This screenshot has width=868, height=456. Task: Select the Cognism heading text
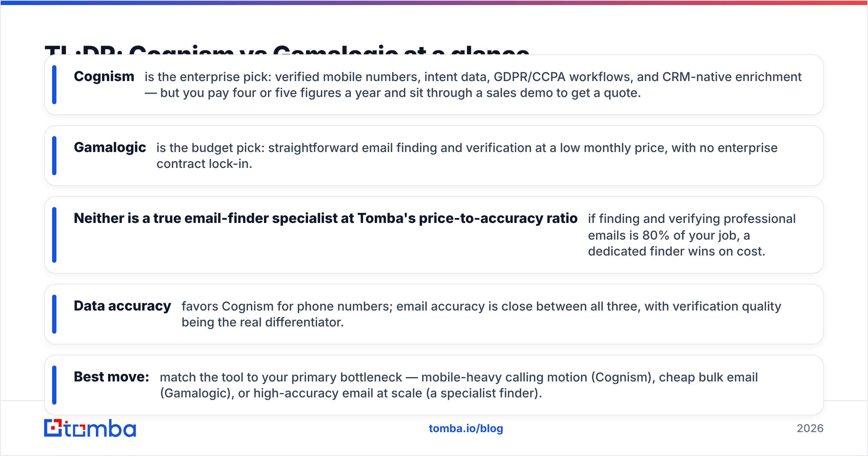coord(104,77)
